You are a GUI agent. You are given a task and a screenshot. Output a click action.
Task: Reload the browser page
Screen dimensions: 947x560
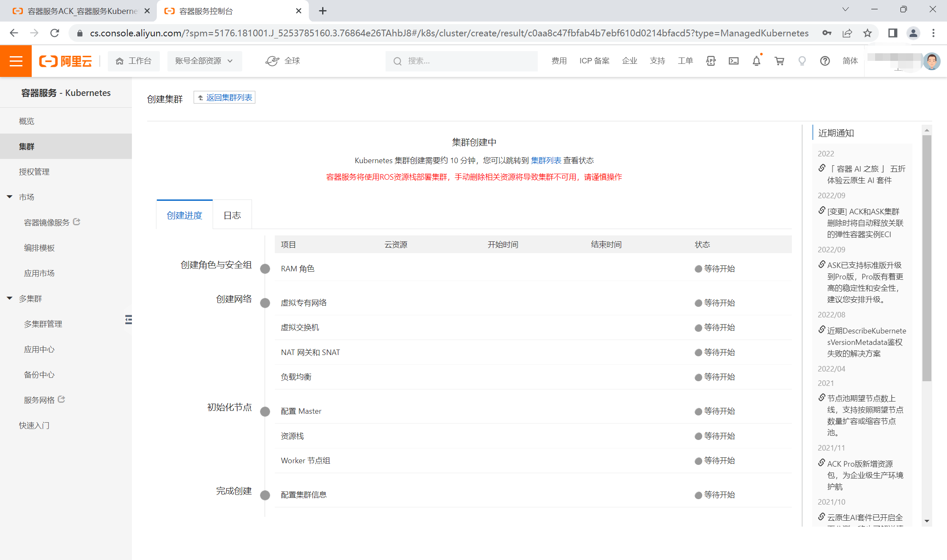[55, 33]
